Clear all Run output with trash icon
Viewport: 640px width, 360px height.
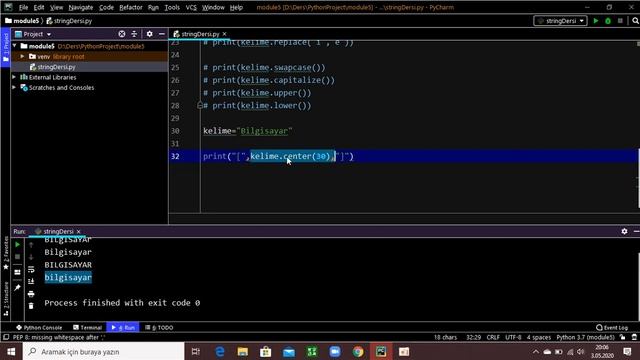click(31, 306)
